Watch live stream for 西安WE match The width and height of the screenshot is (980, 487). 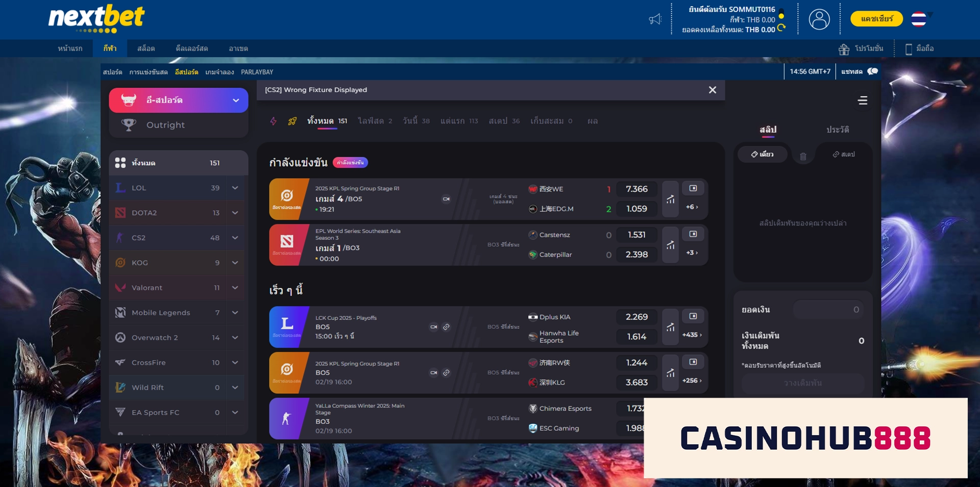(693, 188)
